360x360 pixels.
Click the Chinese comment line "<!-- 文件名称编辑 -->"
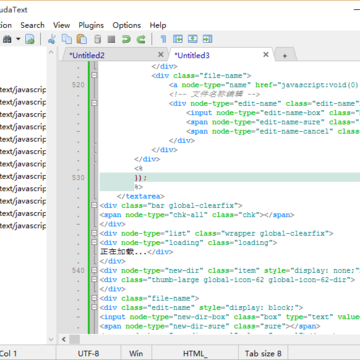click(x=214, y=94)
